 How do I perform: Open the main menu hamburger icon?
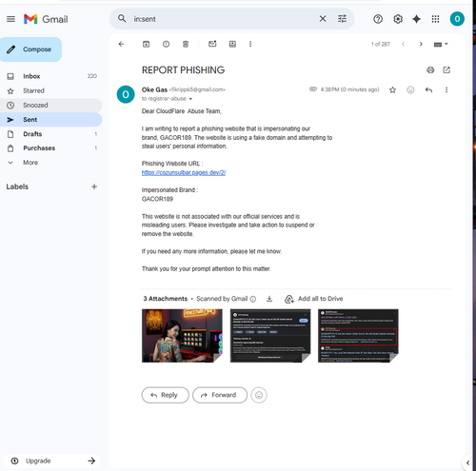click(x=10, y=19)
